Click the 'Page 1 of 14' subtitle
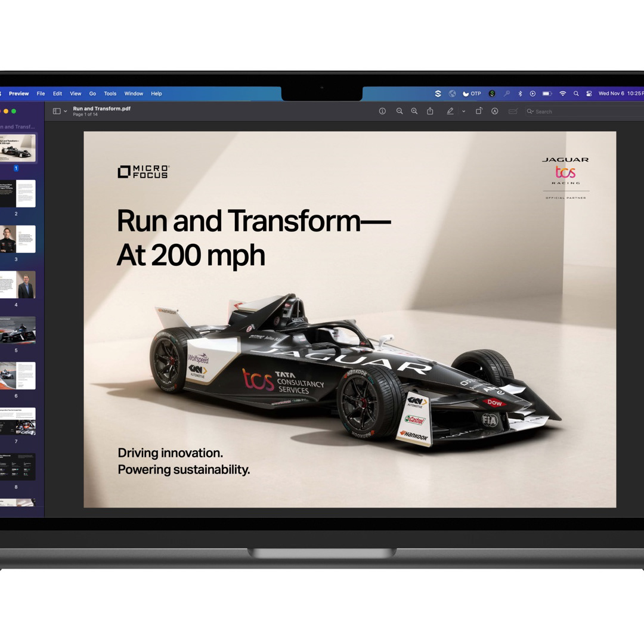Viewport: 644px width, 644px height. click(x=85, y=114)
